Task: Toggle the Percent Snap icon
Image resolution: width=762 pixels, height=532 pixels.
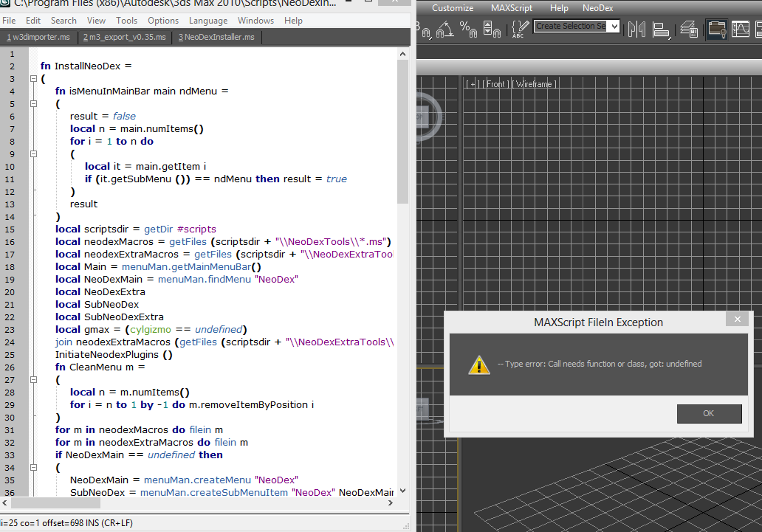Action: [468, 30]
